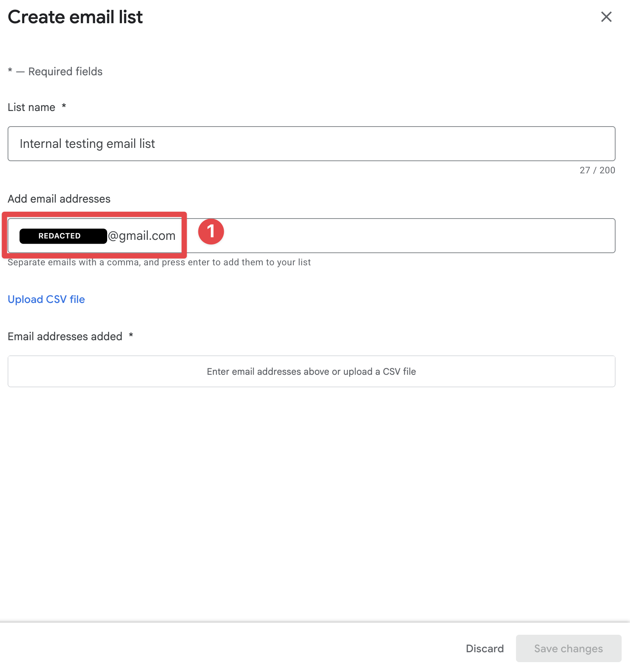Close the Create email list dialog

[x=606, y=17]
